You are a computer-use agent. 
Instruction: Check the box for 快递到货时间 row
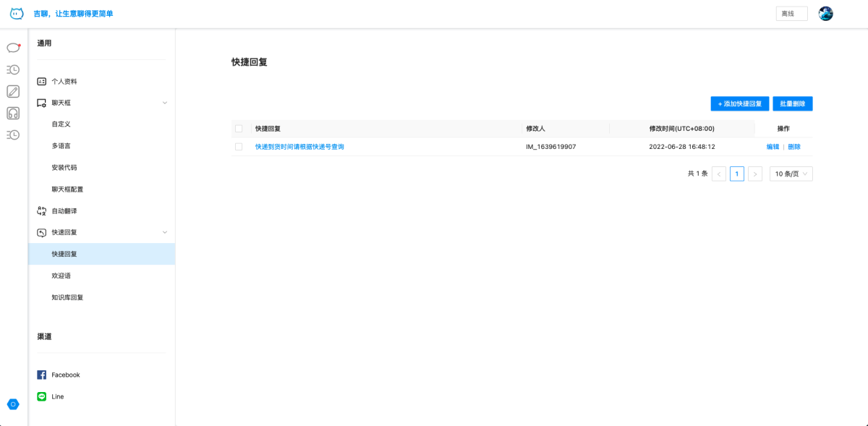click(239, 147)
